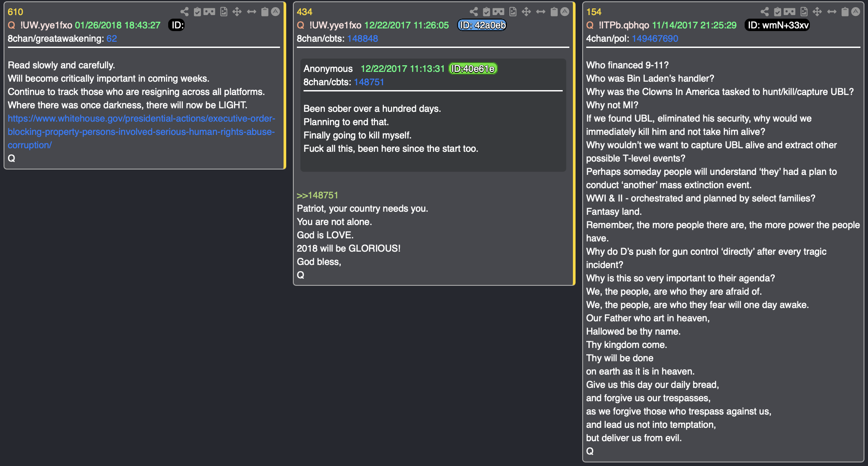Click text 'but deliver us from evil.'
This screenshot has width=868, height=466.
click(634, 438)
